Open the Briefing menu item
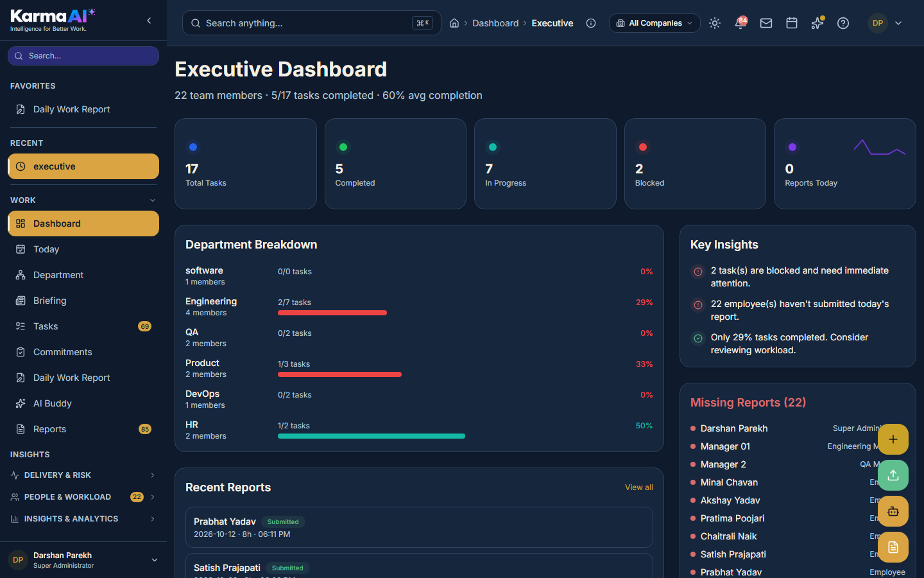This screenshot has width=924, height=578. 83,301
